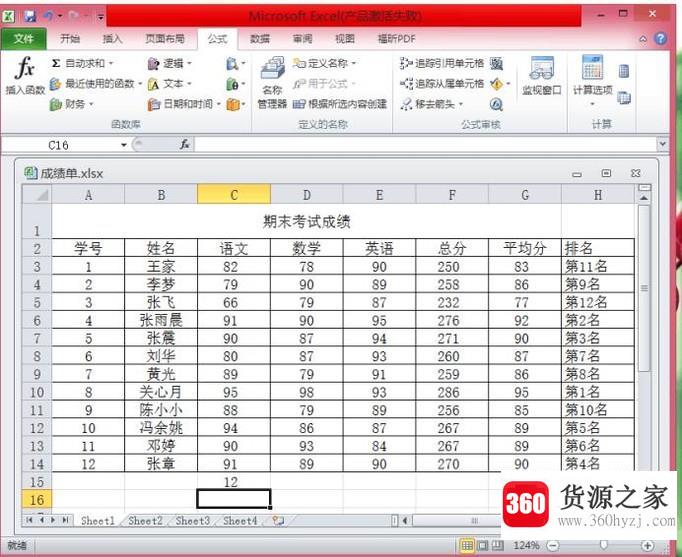Switch to Page Layout view in status bar
This screenshot has width=682, height=557.
482,545
